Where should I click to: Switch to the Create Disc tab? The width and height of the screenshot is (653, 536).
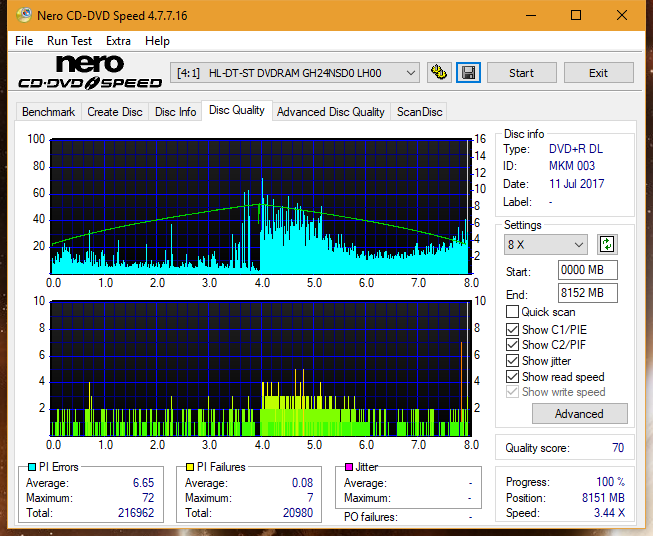115,112
